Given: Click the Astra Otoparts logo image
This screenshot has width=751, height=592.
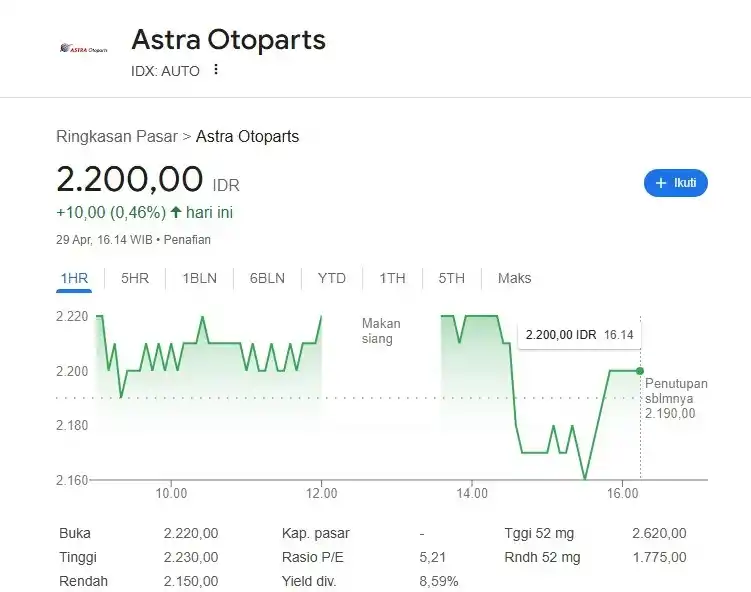Looking at the screenshot, I should pyautogui.click(x=83, y=48).
